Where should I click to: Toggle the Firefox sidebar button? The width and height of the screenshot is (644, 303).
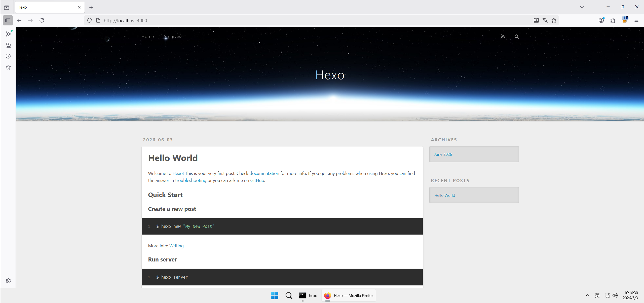(x=8, y=20)
